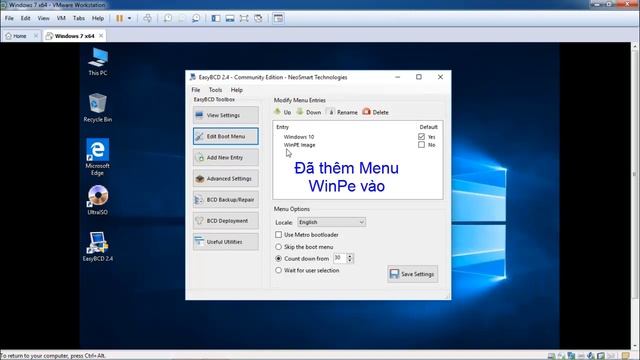Toggle the thumbnail bar toolbar icon
This screenshot has height=360, width=640.
coord(230,18)
